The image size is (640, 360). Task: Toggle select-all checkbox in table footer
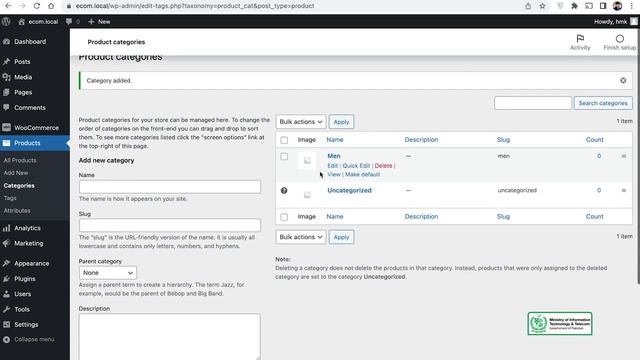pos(284,217)
